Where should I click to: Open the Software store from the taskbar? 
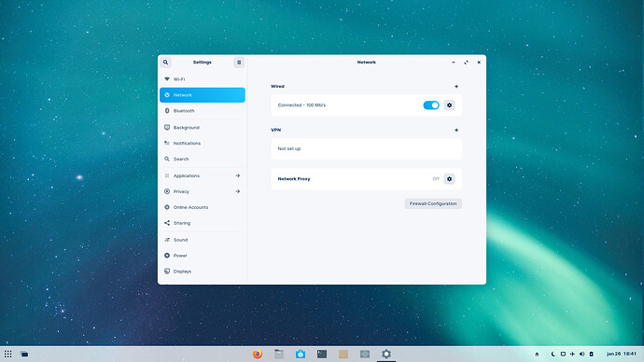pyautogui.click(x=301, y=354)
